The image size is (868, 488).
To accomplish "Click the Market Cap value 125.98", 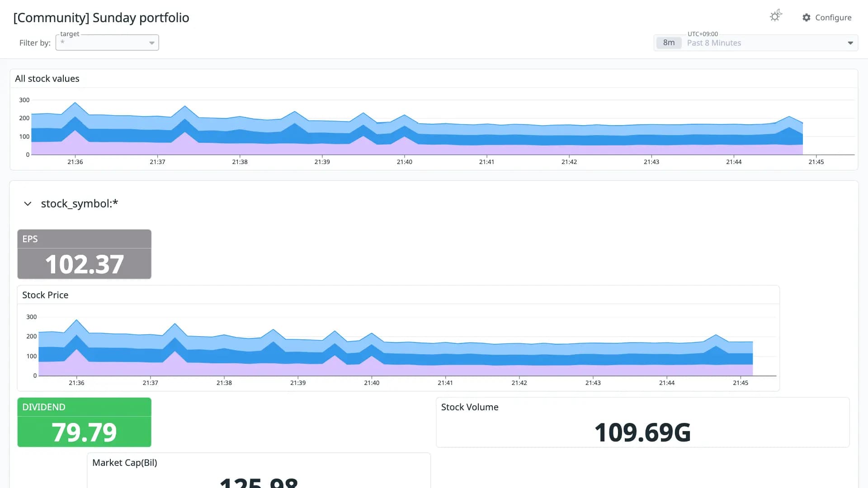I will tap(259, 482).
